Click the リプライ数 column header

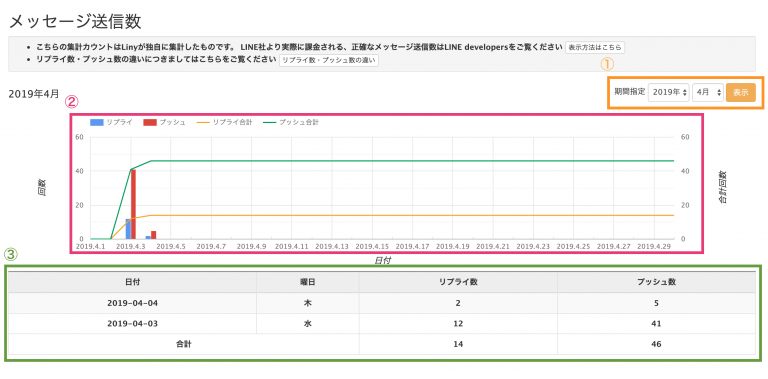pyautogui.click(x=458, y=282)
